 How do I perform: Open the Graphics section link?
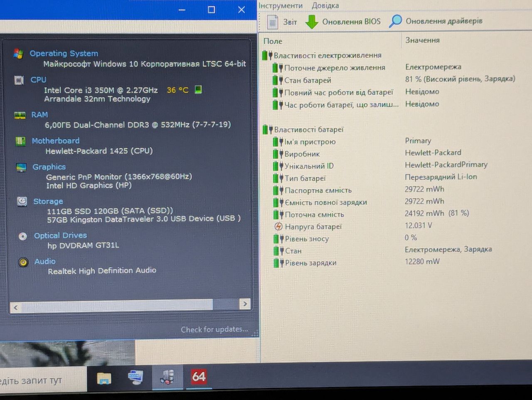(x=49, y=167)
